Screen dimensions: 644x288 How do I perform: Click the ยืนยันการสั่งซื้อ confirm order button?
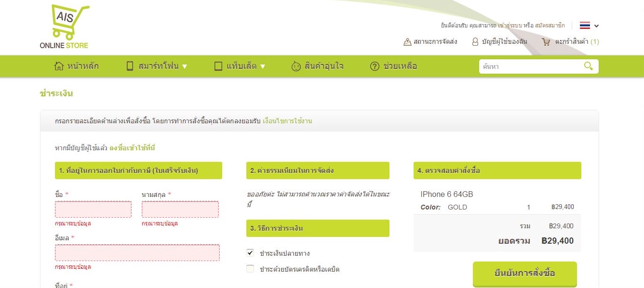(525, 274)
